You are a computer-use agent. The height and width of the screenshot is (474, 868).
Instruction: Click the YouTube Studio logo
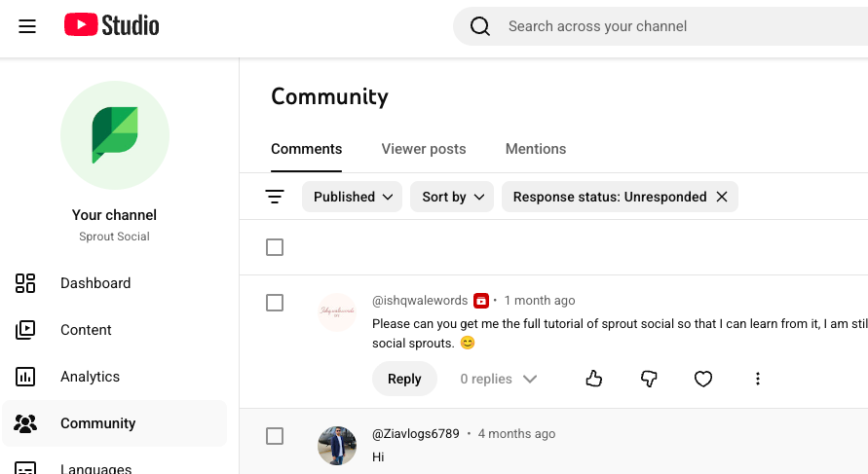click(111, 25)
